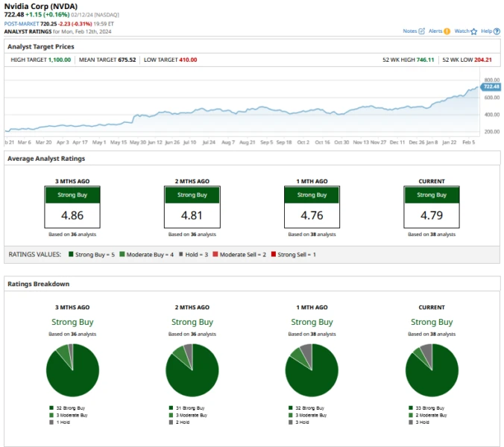Click LOW TARGET 410.00 value
This screenshot has height=447, width=504.
click(188, 60)
